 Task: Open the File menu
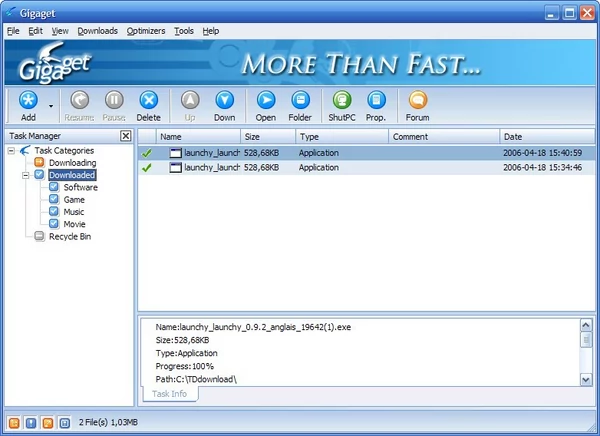pos(13,31)
